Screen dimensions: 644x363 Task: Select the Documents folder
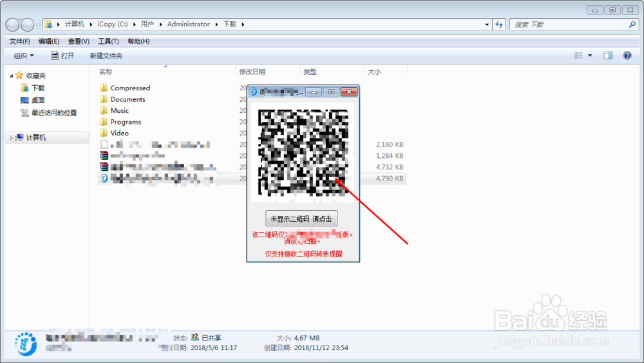[x=128, y=99]
